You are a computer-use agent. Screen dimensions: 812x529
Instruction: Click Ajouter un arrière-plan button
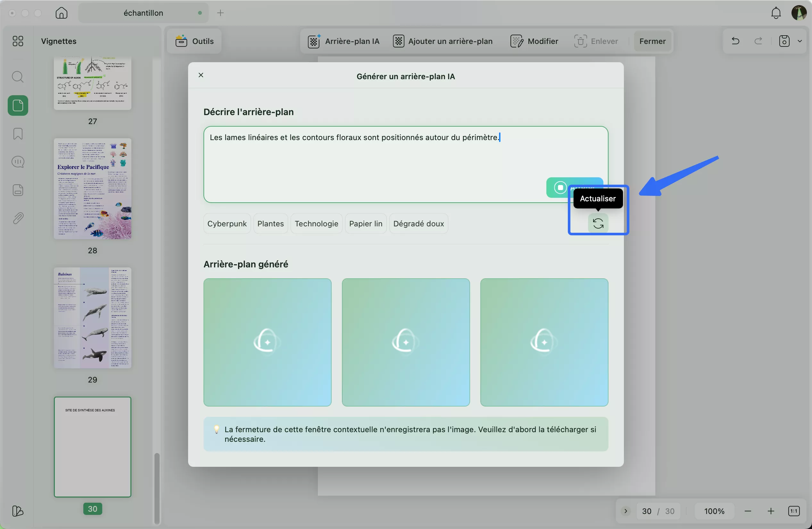(x=443, y=41)
